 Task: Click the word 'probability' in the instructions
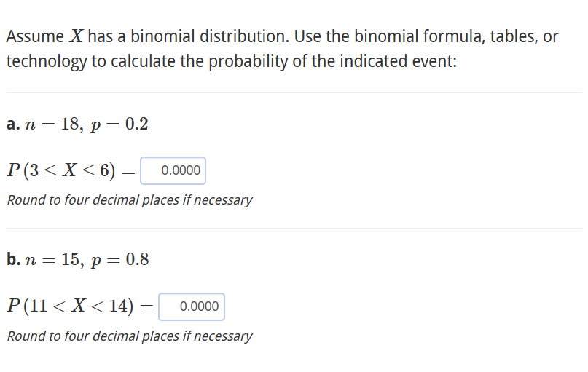(x=248, y=61)
